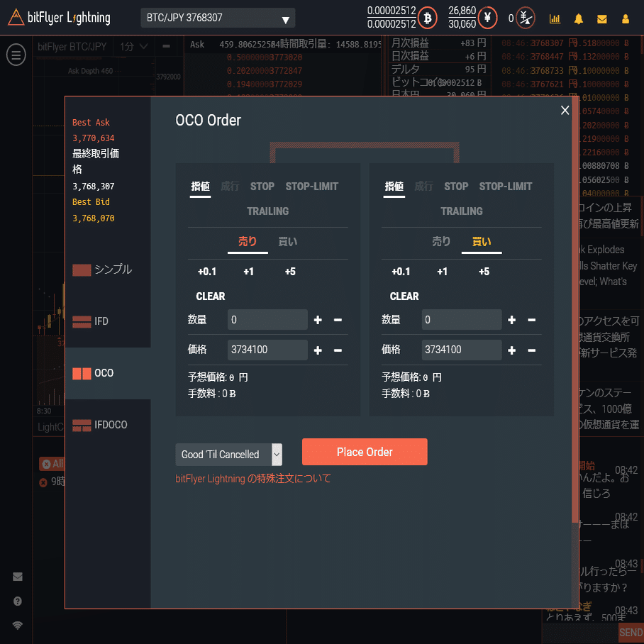Switch the right order panel to 売り
The height and width of the screenshot is (644, 644).
[440, 241]
